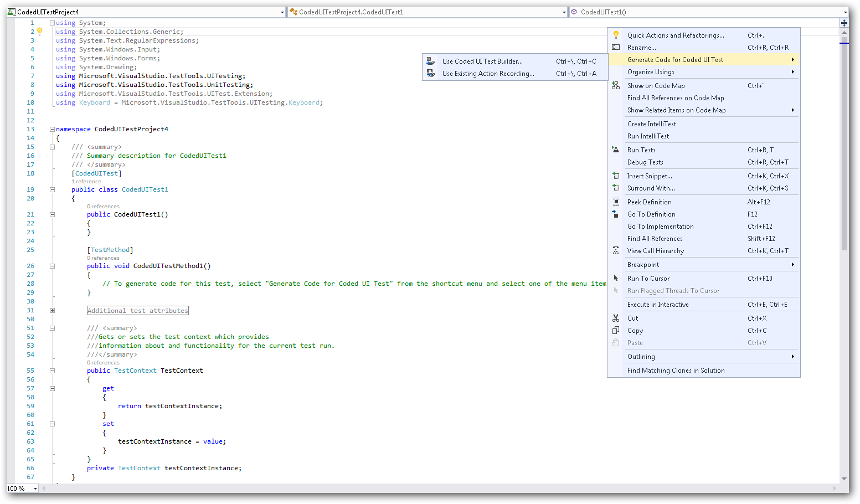Click the Run To Cursor arrow icon
860x504 pixels.
(616, 278)
